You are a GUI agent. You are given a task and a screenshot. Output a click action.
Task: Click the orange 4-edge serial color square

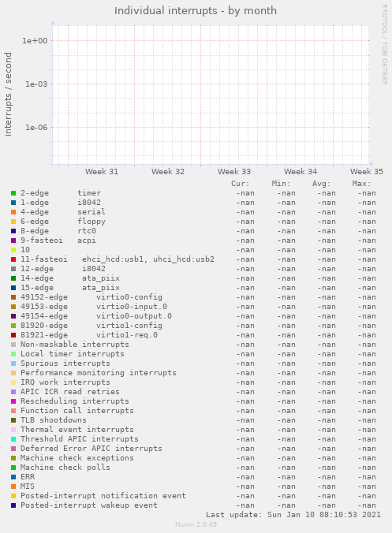(13, 212)
